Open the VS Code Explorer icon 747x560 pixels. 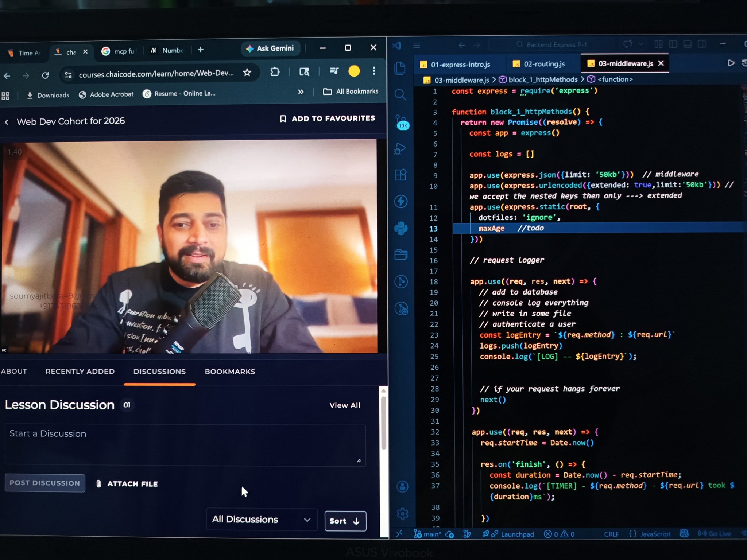(400, 68)
